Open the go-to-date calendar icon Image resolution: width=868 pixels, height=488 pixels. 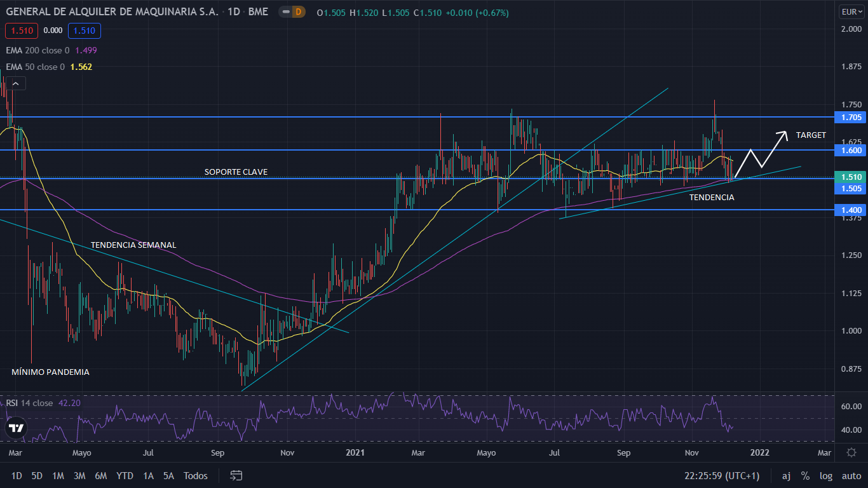point(236,475)
